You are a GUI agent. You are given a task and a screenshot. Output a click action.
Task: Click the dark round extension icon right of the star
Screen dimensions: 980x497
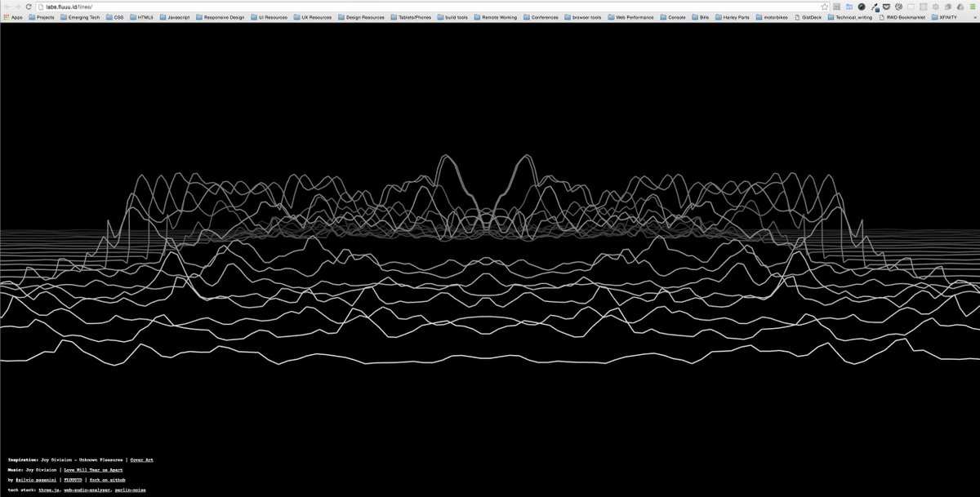[862, 7]
